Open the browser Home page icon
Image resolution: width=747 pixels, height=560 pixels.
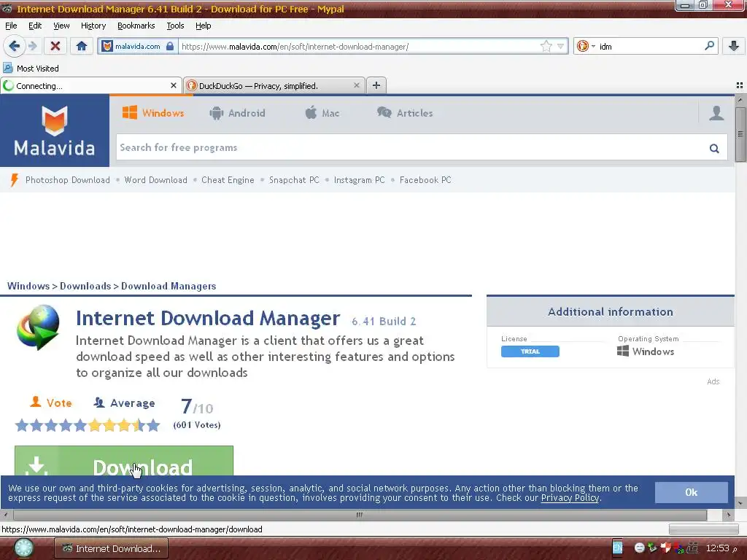pos(82,46)
